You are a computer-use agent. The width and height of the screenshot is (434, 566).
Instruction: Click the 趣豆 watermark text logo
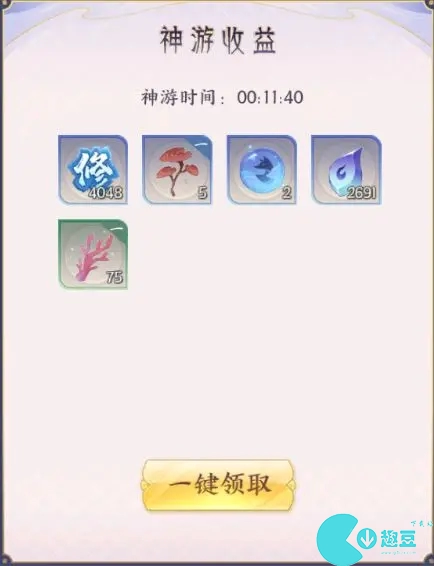tap(398, 539)
